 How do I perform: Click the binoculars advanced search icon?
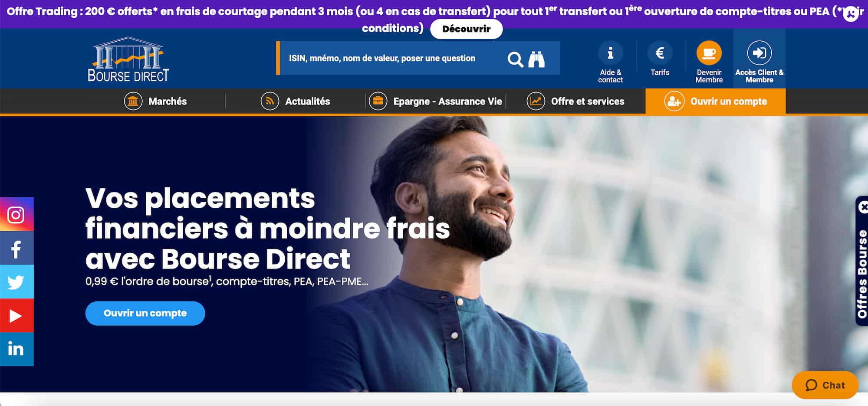(536, 59)
